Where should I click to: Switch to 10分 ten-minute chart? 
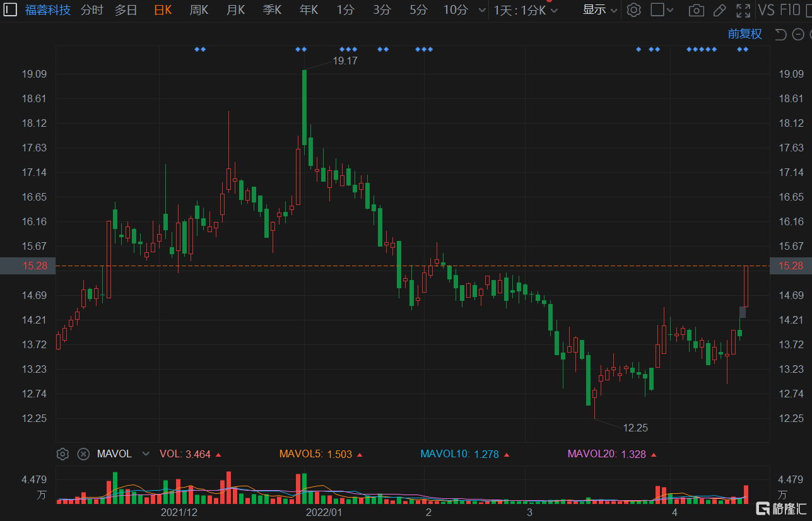pyautogui.click(x=456, y=10)
